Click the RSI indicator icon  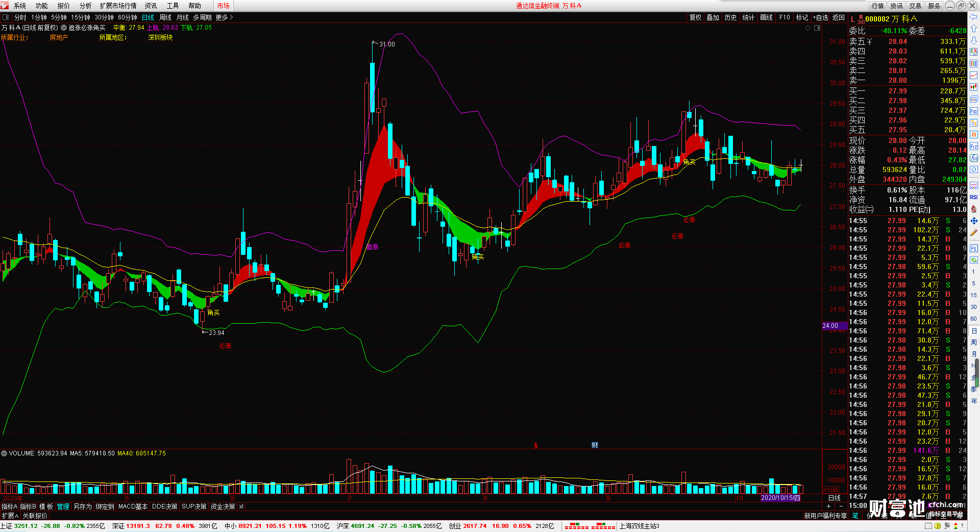coord(974,197)
